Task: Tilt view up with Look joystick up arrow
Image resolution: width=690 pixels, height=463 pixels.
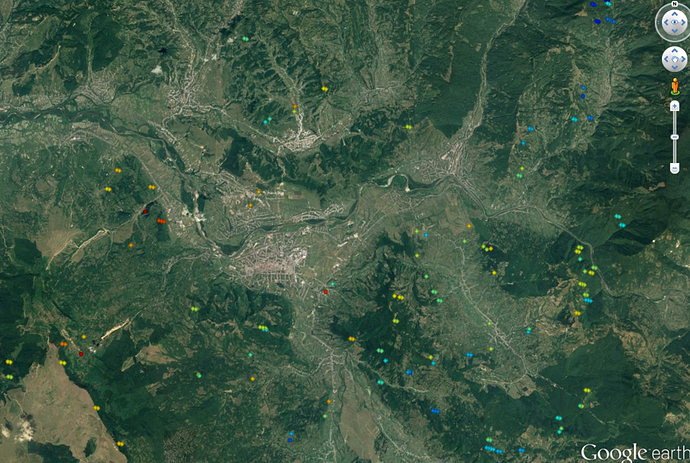Action: (675, 14)
